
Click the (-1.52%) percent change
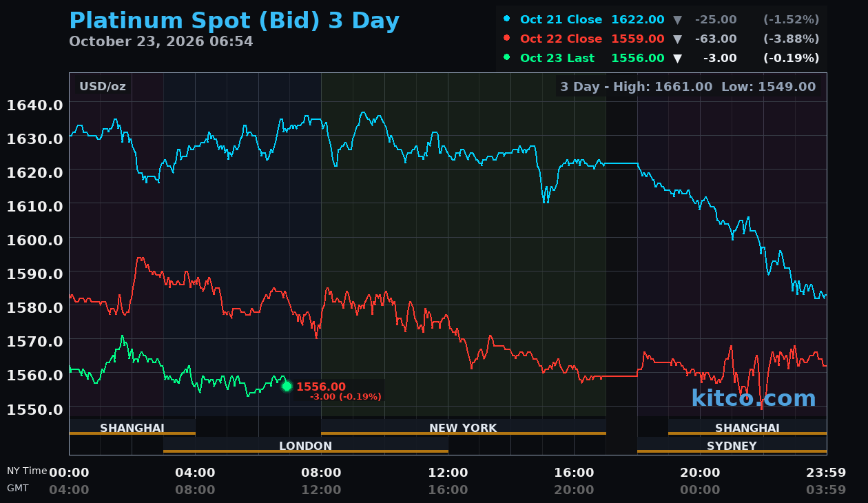click(791, 19)
